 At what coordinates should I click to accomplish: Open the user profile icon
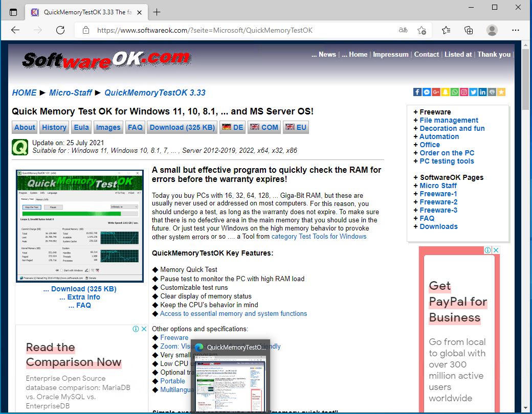click(x=492, y=30)
